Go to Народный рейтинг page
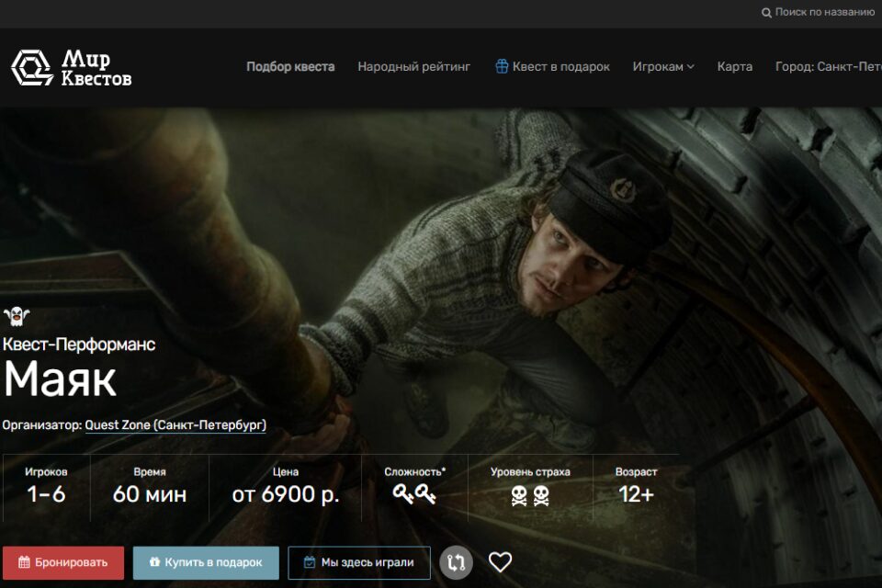Viewport: 882px width, 588px height. point(413,66)
